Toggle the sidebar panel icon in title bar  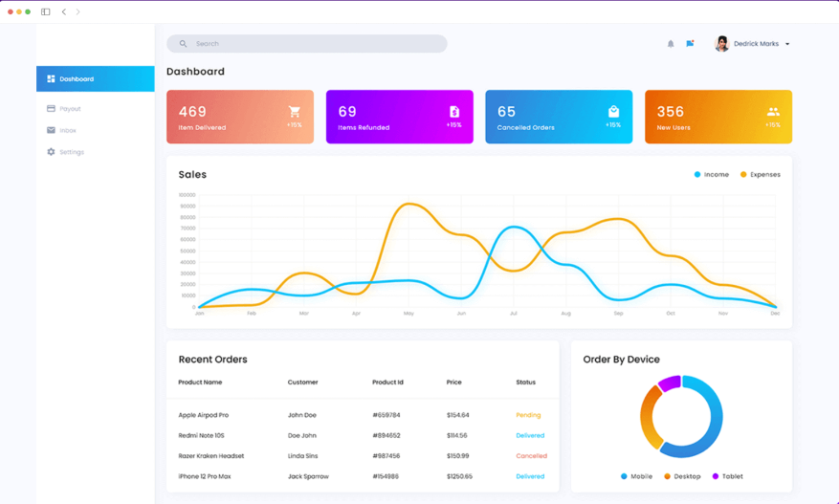[x=45, y=12]
